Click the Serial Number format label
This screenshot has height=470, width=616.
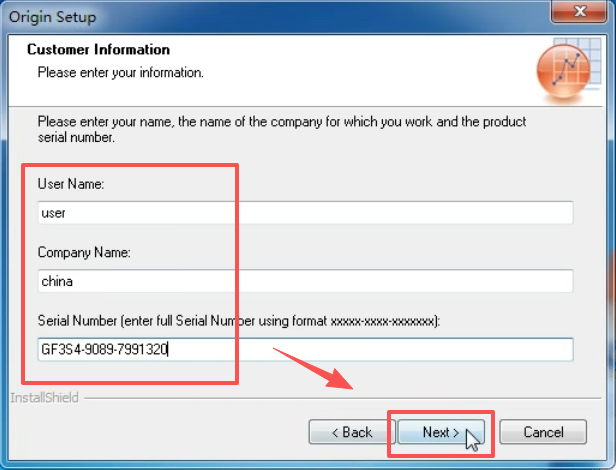tap(239, 321)
